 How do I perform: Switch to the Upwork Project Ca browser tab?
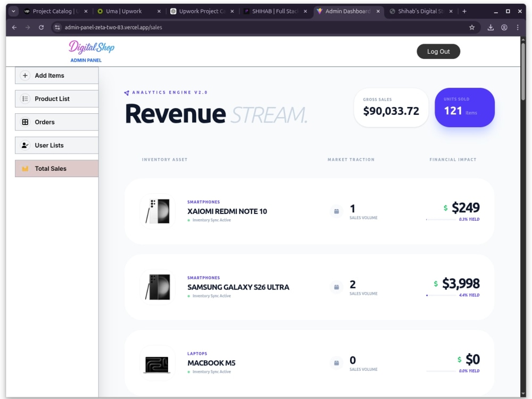click(x=202, y=11)
